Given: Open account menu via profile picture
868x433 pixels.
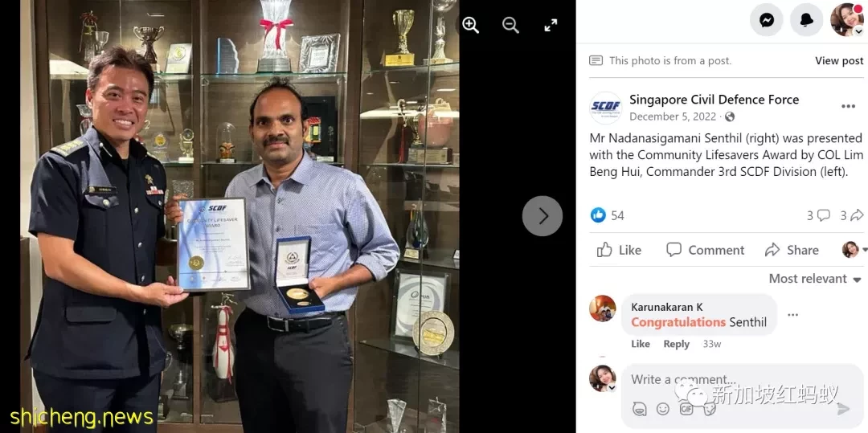Looking at the screenshot, I should point(846,20).
